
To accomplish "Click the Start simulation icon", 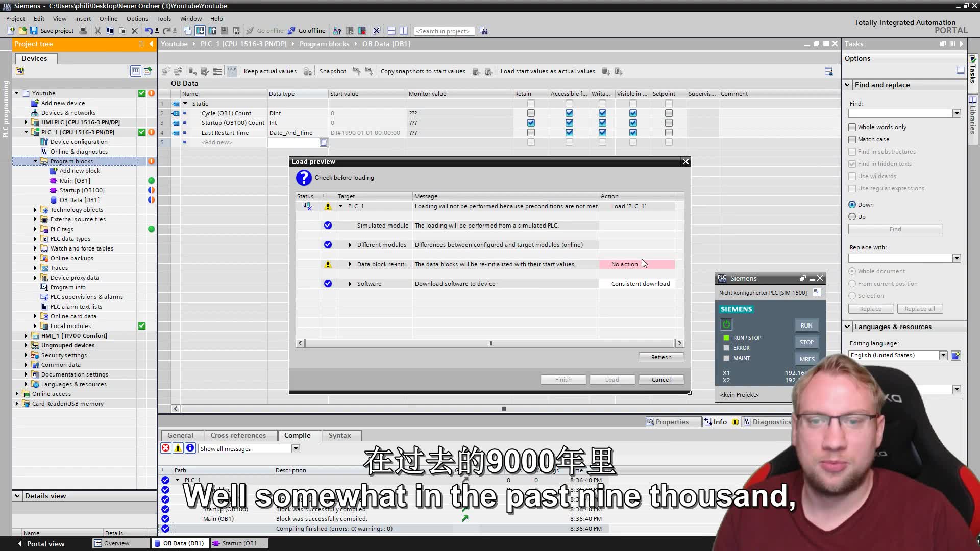I will click(224, 31).
